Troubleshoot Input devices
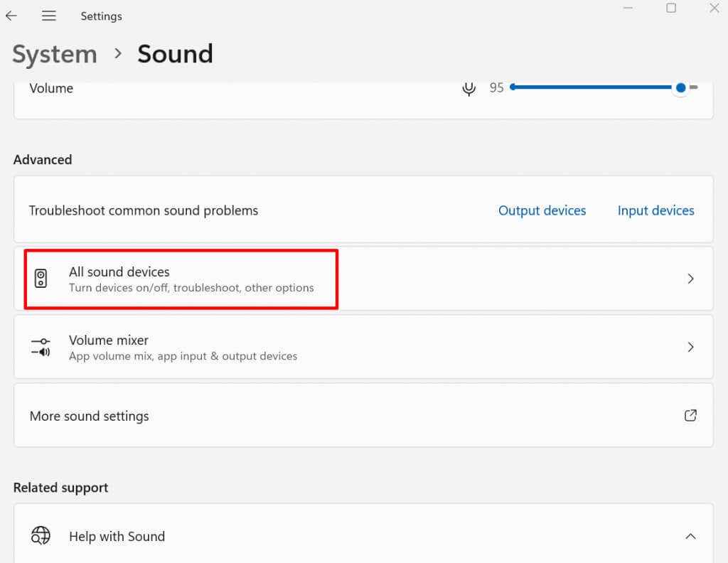 point(655,210)
